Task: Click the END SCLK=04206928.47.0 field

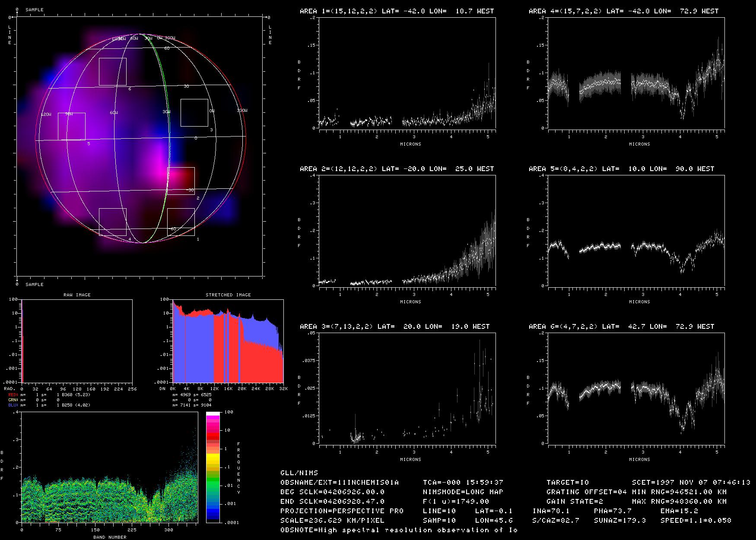Action: [x=333, y=502]
